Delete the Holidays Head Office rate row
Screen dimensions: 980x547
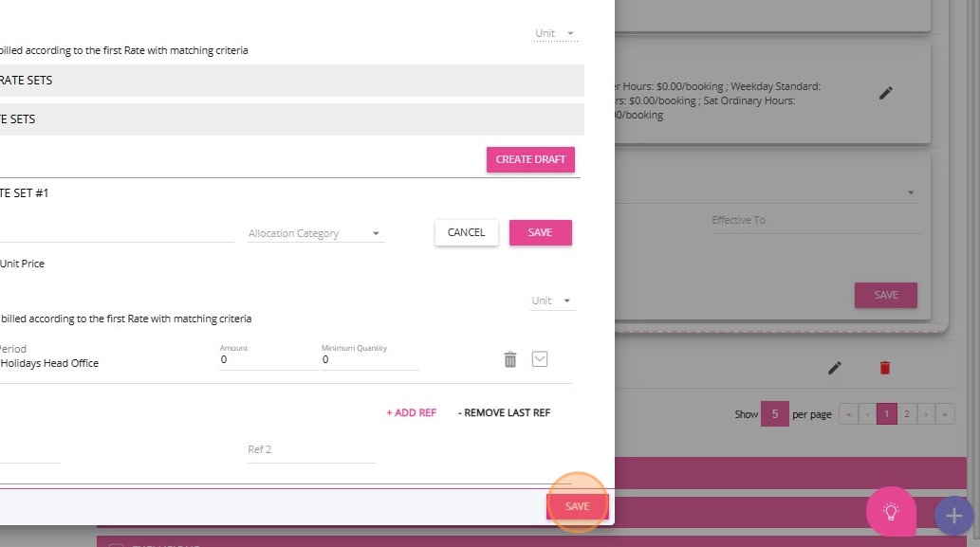pyautogui.click(x=510, y=359)
